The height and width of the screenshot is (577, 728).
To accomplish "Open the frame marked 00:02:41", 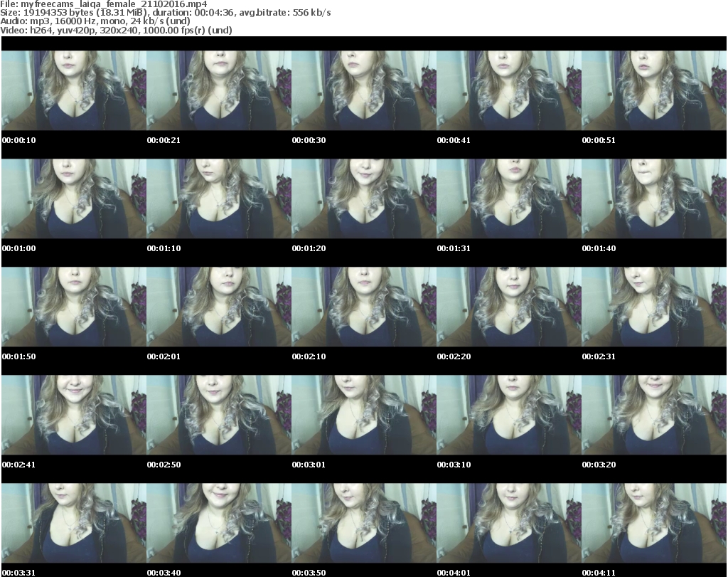I will point(74,415).
